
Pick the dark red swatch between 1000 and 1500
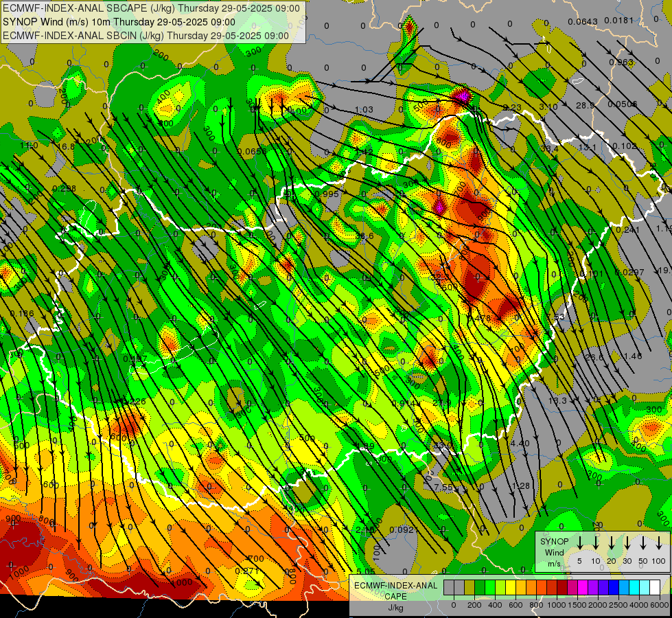[562, 587]
